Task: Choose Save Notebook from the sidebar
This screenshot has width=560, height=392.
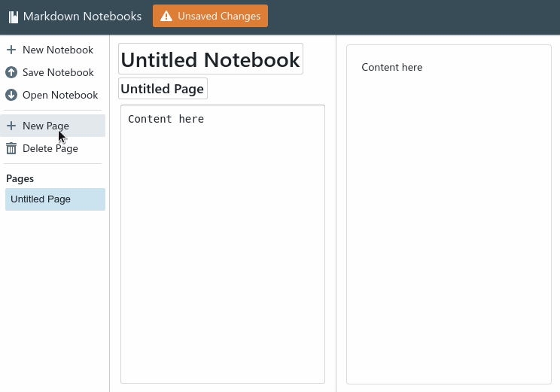Action: point(53,72)
